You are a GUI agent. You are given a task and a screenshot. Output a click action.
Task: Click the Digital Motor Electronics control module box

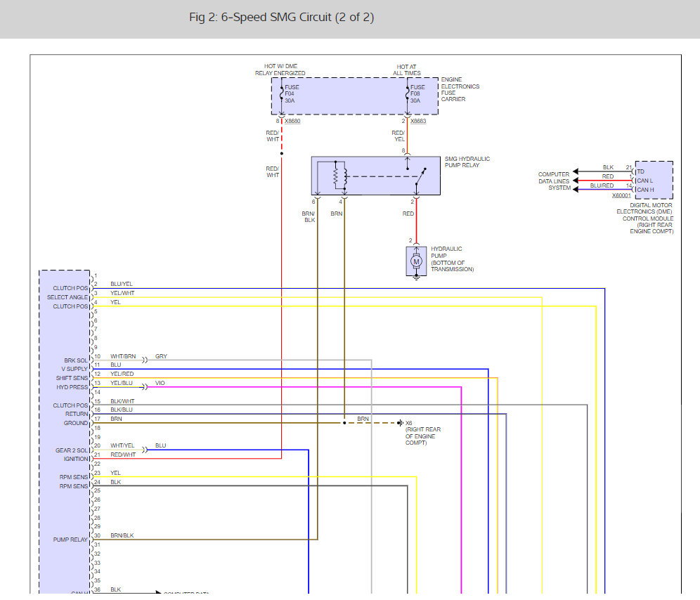click(654, 180)
